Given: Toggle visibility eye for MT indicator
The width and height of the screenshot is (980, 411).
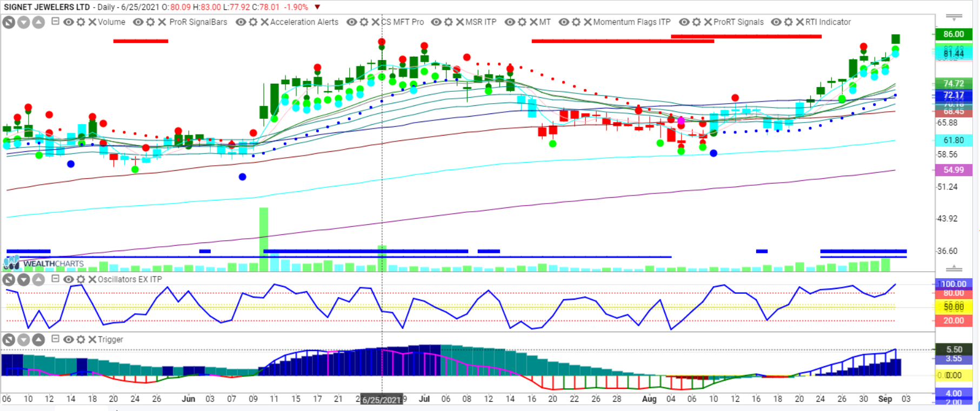Looking at the screenshot, I should click(x=510, y=22).
